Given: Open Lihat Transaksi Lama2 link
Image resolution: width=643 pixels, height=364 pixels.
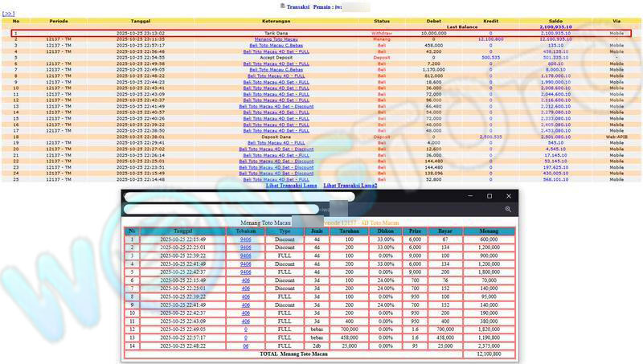Looking at the screenshot, I should tap(350, 186).
